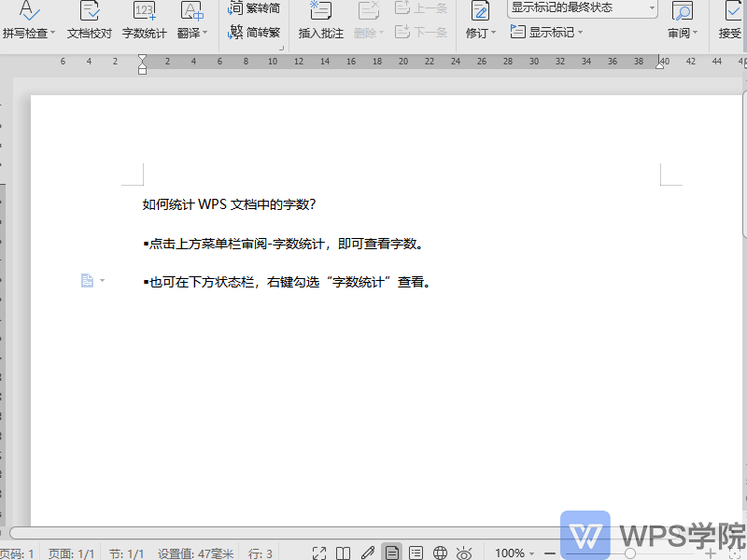Convert text using 简转繁
Screen dimensions: 747x560
coord(255,33)
